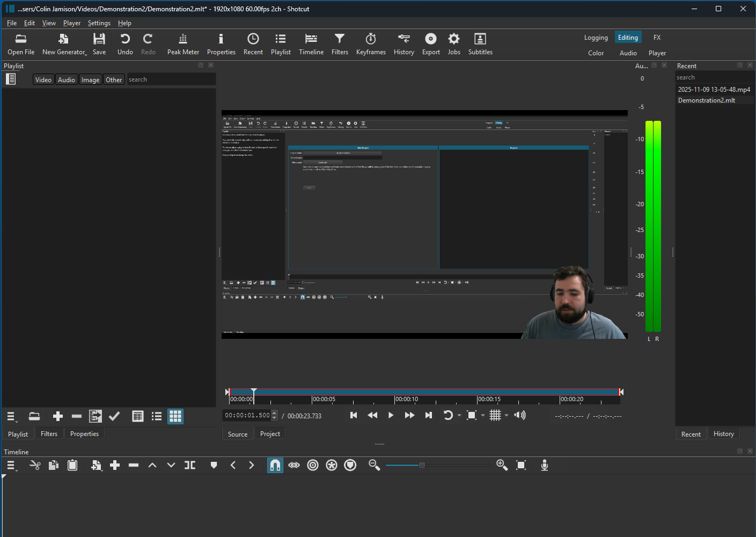Open the Filters panel from the bottom tabs
756x537 pixels.
pos(49,433)
